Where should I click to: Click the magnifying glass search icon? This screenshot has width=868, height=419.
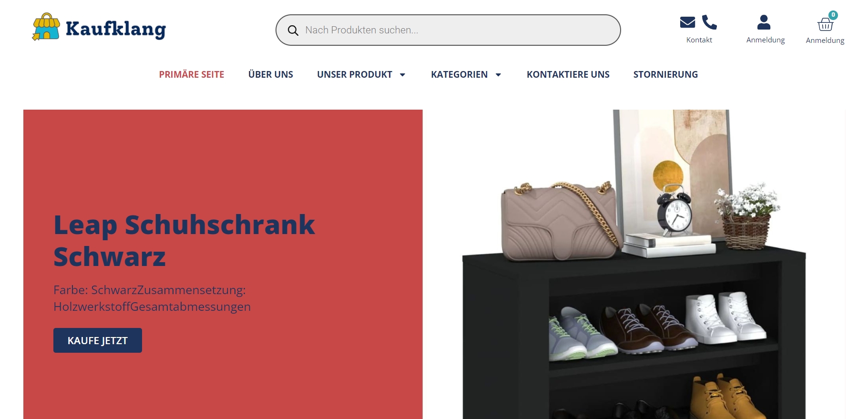(293, 31)
